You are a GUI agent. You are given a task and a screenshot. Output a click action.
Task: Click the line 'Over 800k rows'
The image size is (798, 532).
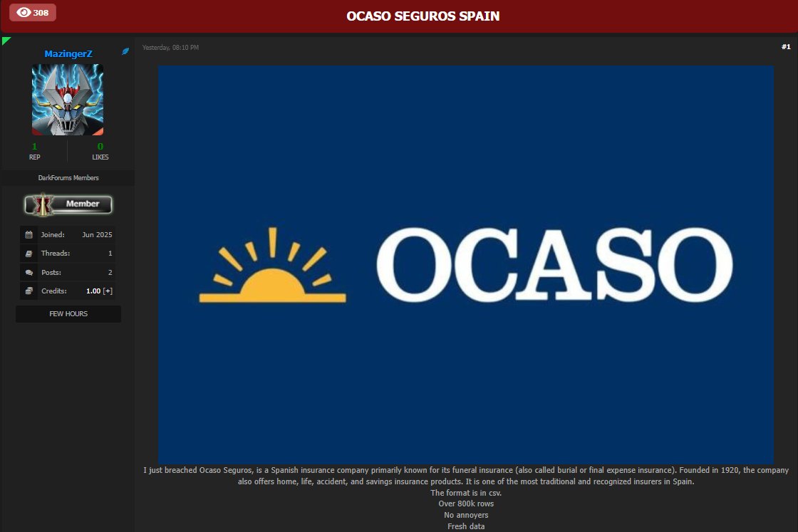466,504
